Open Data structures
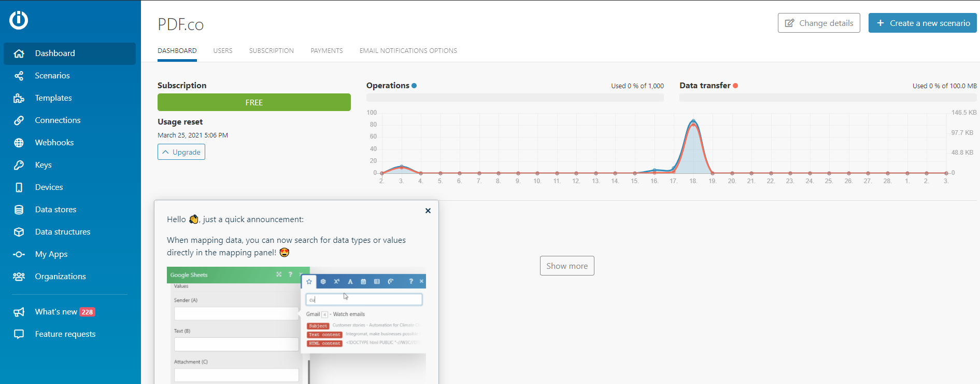This screenshot has width=980, height=384. (69, 232)
